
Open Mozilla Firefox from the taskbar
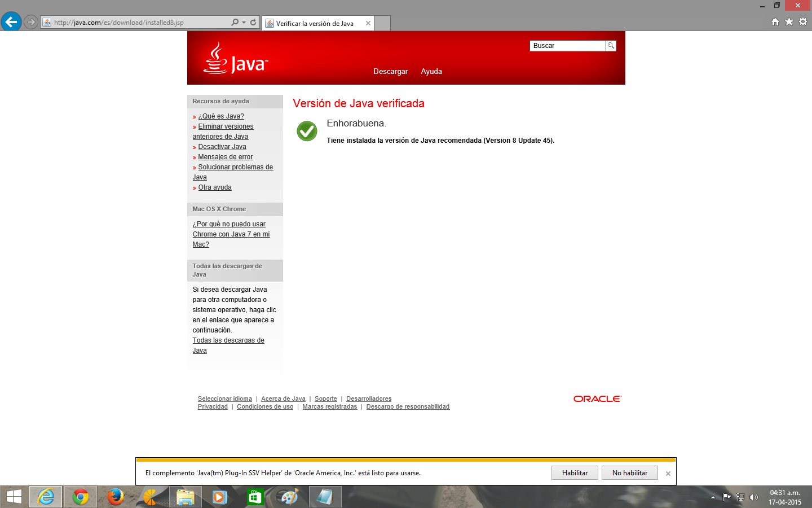[x=116, y=497]
